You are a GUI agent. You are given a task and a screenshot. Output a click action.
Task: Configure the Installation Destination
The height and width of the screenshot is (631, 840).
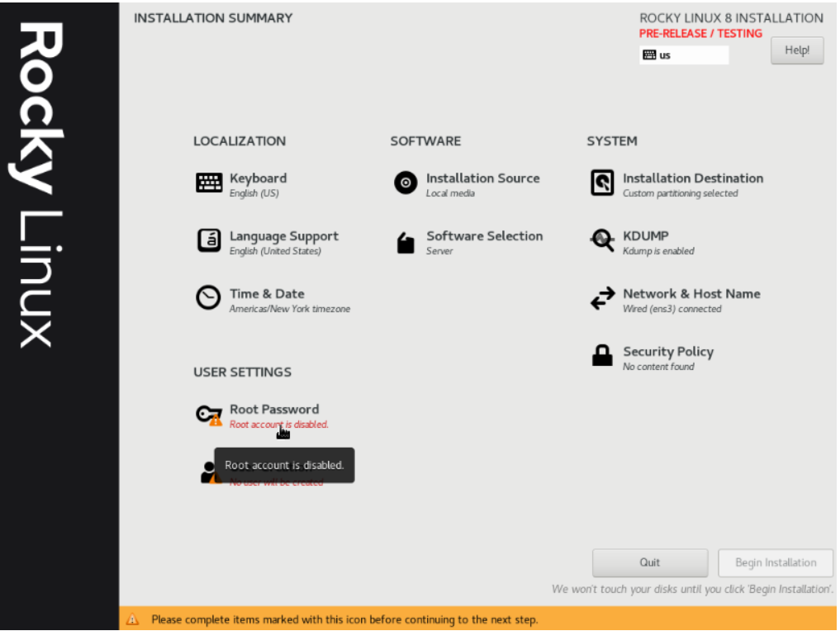[676, 184]
